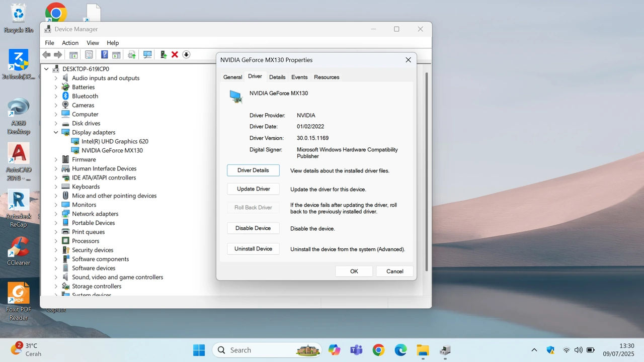Viewport: 644px width, 362px height.
Task: Click the A360 Desktop shortcut icon
Action: [19, 117]
